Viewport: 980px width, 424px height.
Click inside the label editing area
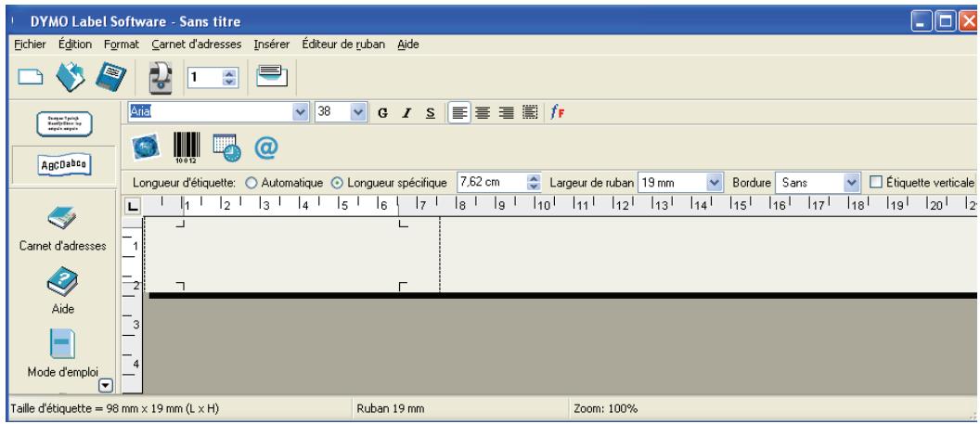tap(291, 255)
